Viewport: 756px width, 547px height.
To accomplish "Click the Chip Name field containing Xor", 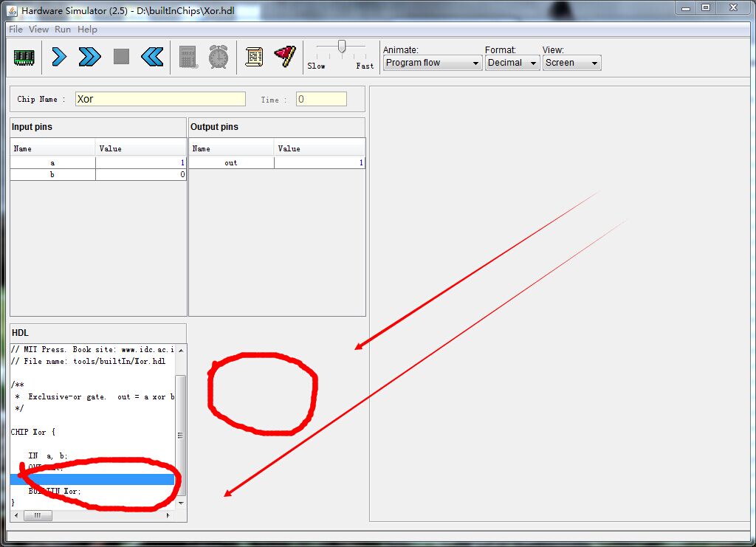I will point(160,99).
